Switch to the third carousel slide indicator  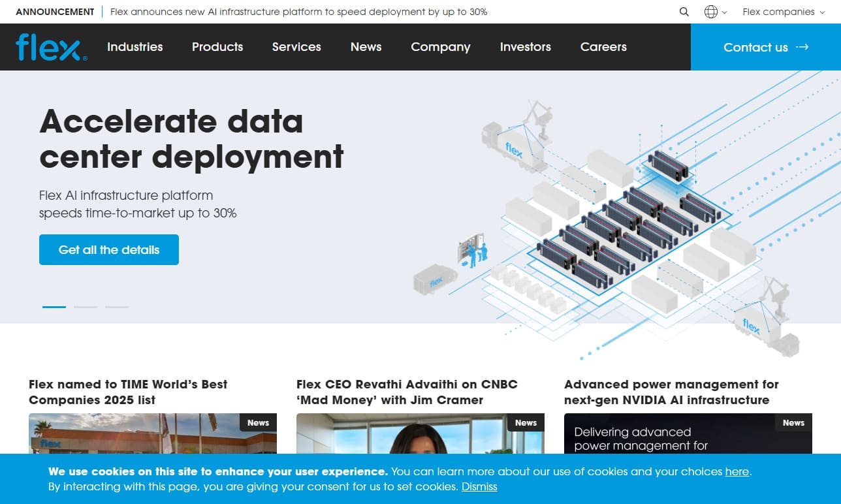[117, 307]
